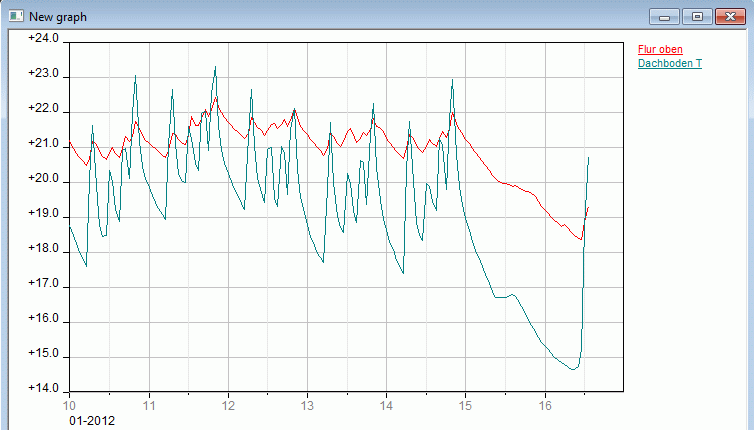
Task: Select the 'Dachboden T' legend entry
Action: coord(669,64)
